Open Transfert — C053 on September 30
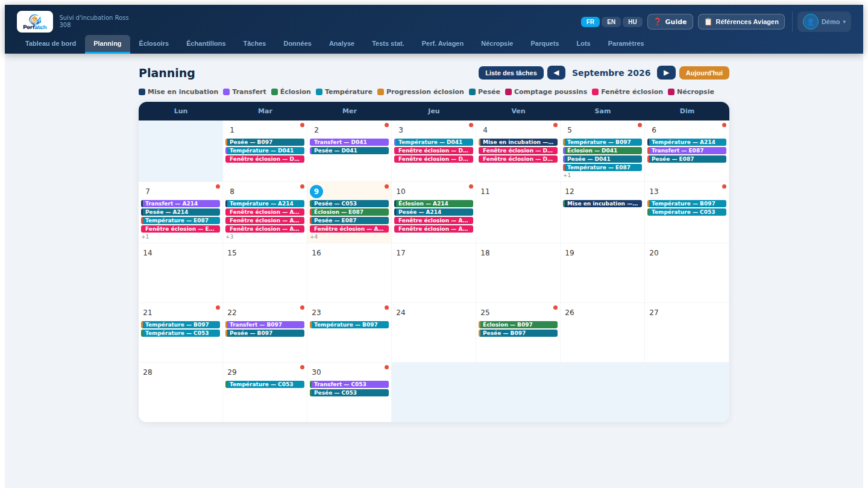The image size is (868, 488). click(350, 384)
